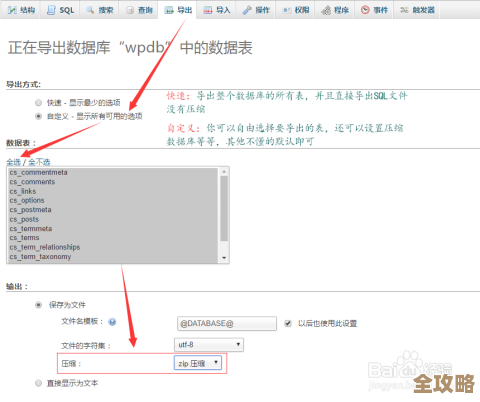Click the file name template help icon
This screenshot has width=480, height=402.
tap(112, 322)
